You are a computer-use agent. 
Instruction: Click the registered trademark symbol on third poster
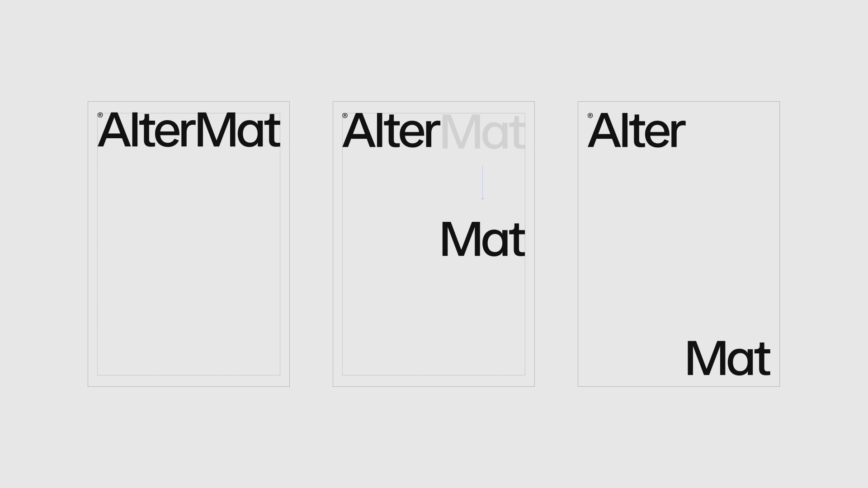[x=590, y=116]
